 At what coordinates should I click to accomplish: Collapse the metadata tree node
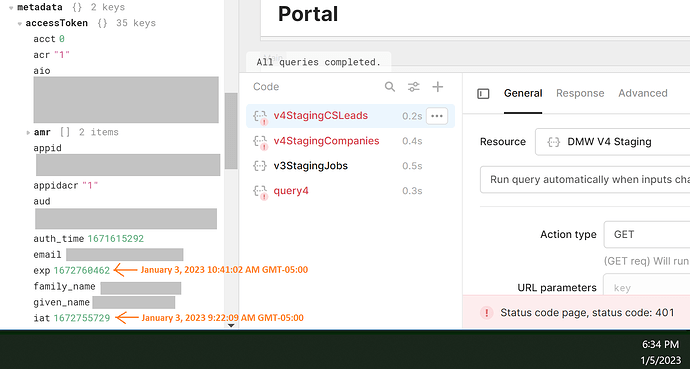11,8
